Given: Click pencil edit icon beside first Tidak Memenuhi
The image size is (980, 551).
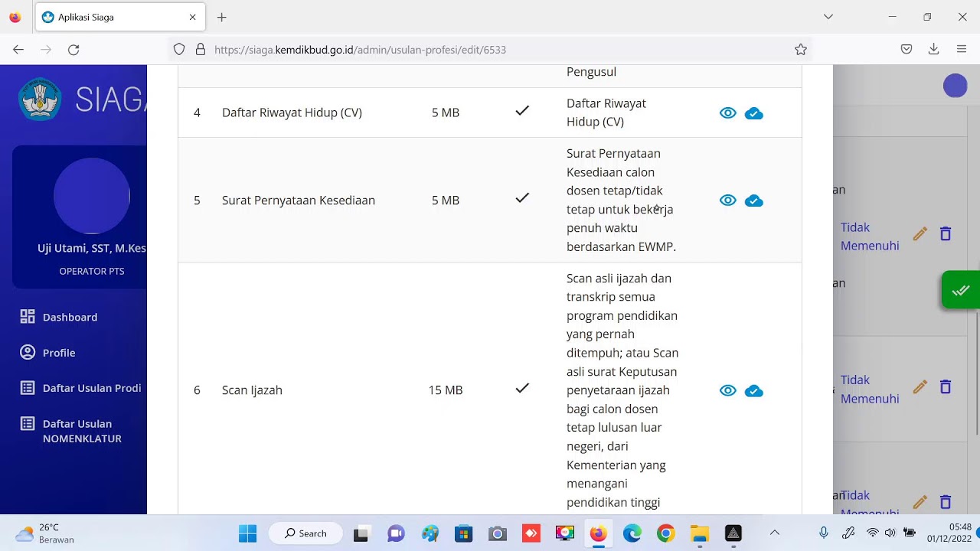Looking at the screenshot, I should (x=920, y=234).
